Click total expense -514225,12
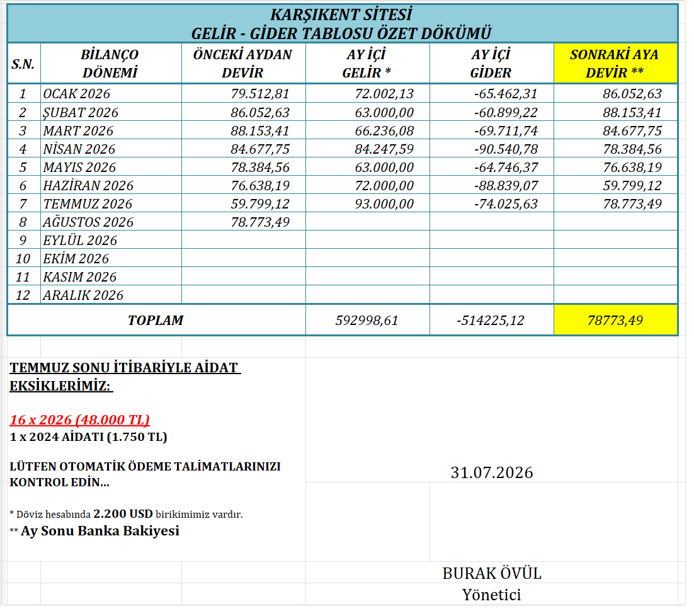The image size is (694, 616). 491,320
